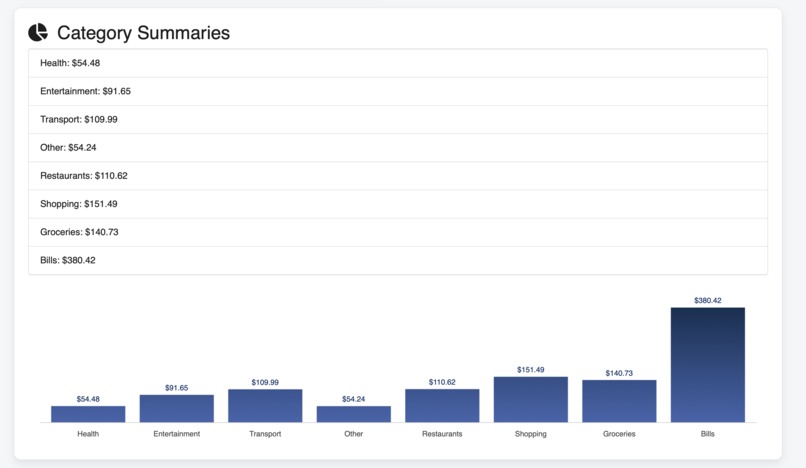
Task: Click the Restaurants bar in the chart
Action: pos(442,406)
